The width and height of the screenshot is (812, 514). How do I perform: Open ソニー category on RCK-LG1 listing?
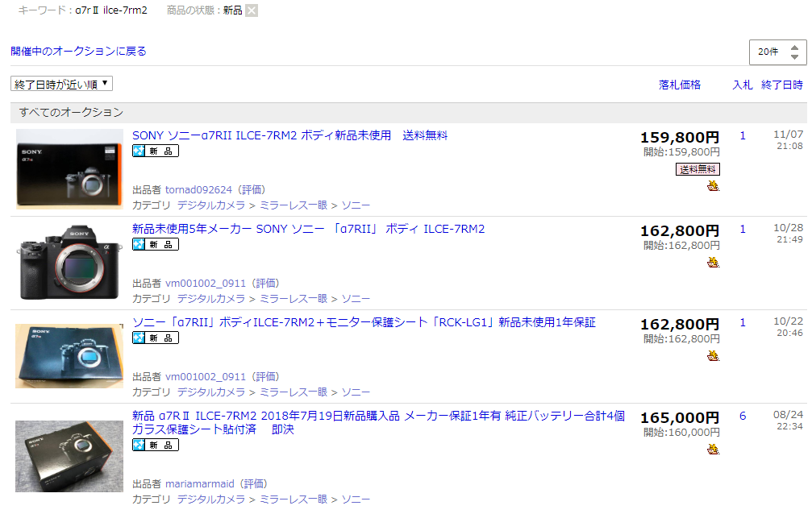pos(356,392)
